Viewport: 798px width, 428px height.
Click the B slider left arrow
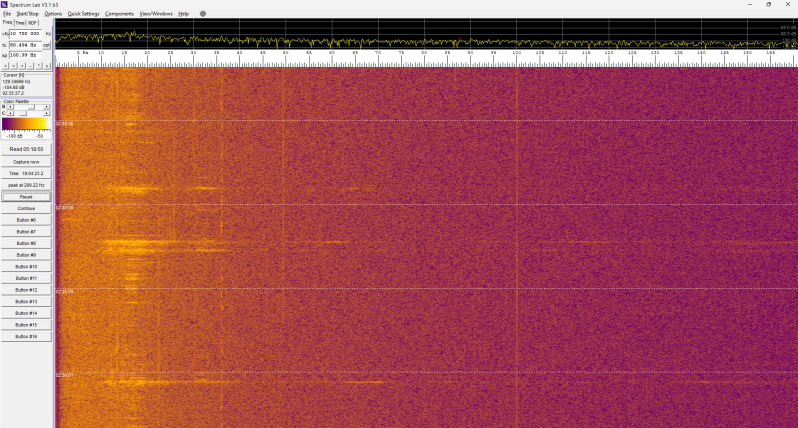pyautogui.click(x=10, y=107)
